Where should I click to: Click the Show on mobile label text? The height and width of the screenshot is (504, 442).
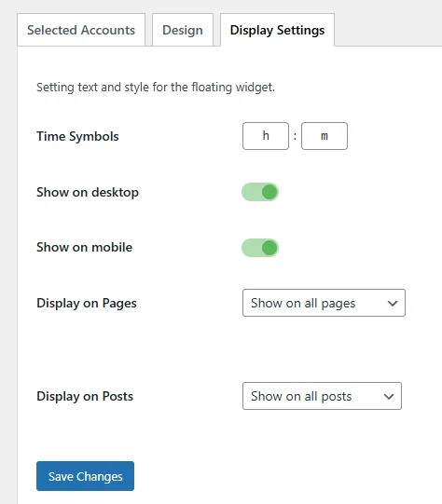pos(84,247)
